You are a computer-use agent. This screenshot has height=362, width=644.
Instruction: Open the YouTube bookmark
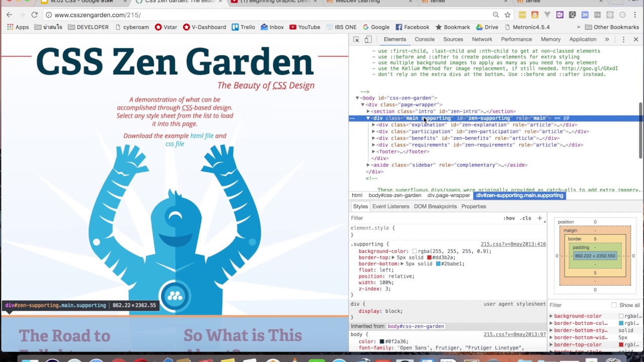(305, 27)
